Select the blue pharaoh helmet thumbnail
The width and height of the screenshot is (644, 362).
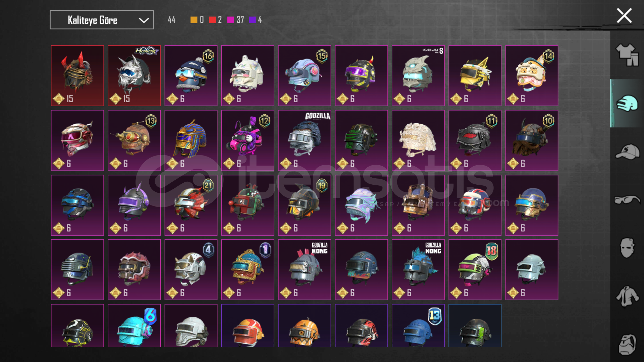click(x=191, y=140)
